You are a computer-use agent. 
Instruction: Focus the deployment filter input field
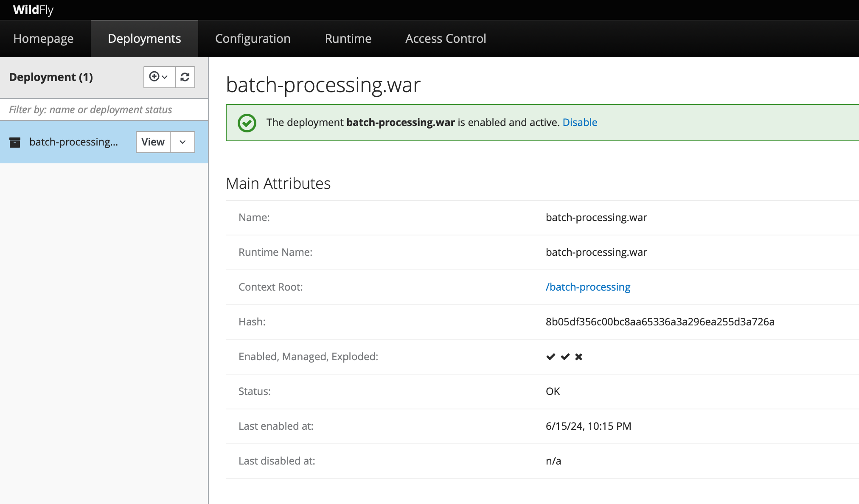104,110
